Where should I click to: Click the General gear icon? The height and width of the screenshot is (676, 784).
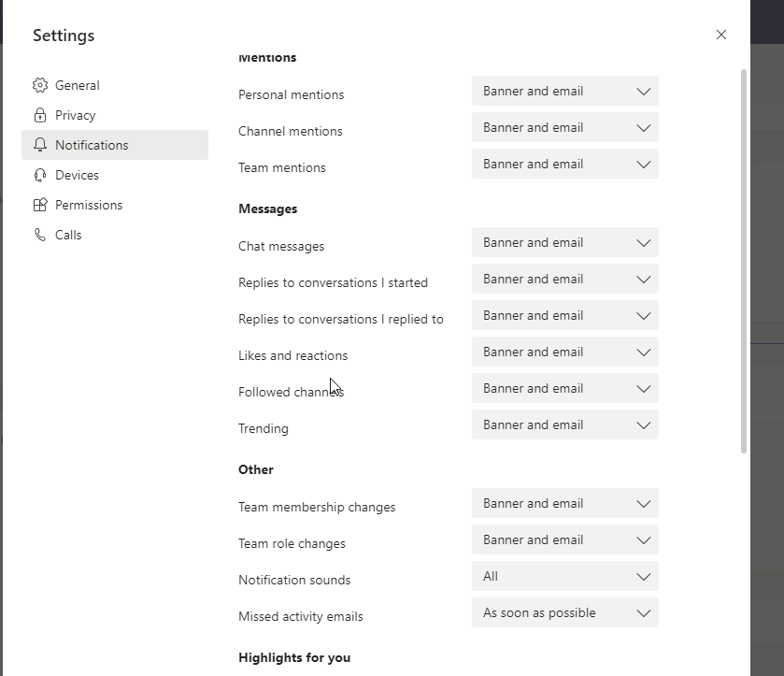pyautogui.click(x=39, y=85)
